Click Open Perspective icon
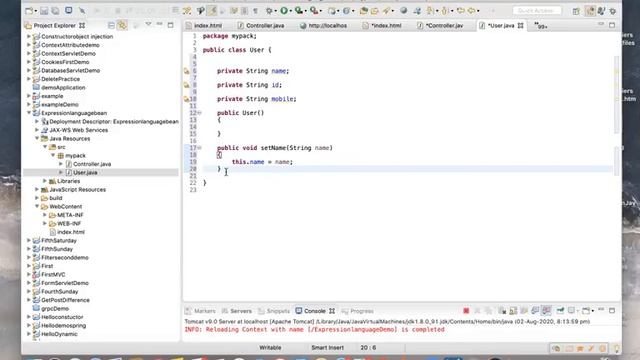640x360 pixels. pos(576,11)
